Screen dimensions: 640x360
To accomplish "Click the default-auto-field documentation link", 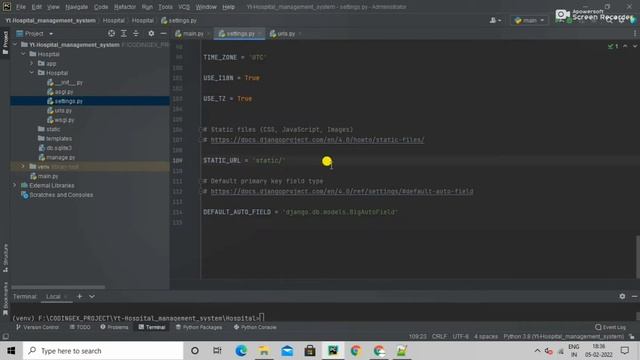I will click(x=342, y=191).
